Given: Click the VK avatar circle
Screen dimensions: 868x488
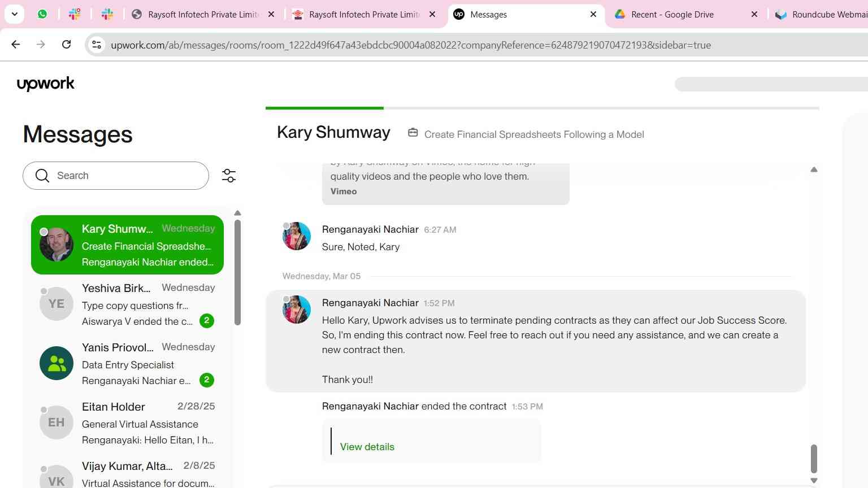Looking at the screenshot, I should 57,478.
